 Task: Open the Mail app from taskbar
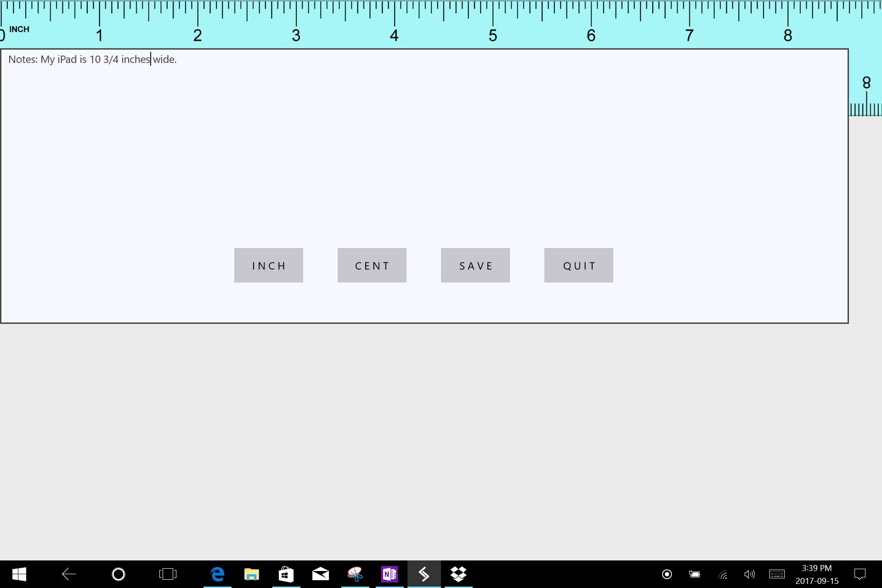[x=321, y=574]
